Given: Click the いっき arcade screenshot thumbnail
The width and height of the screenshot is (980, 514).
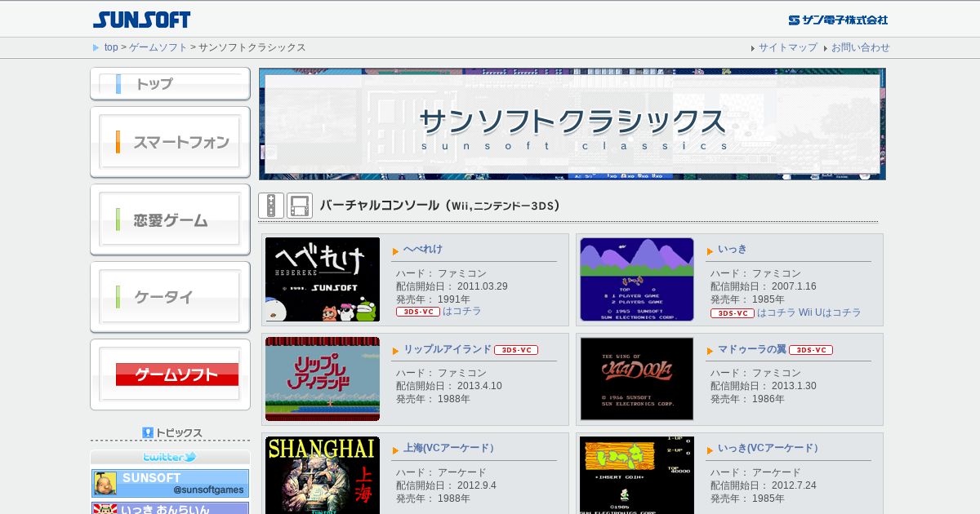Looking at the screenshot, I should [637, 475].
